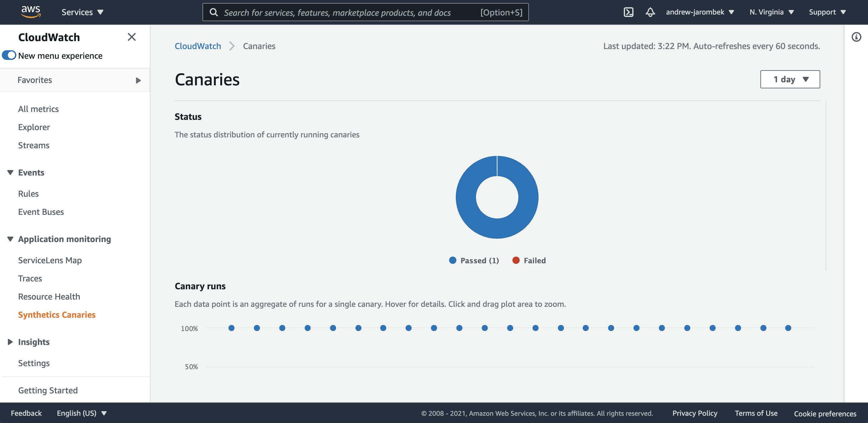Select Synthetics Canaries in the sidebar
Image resolution: width=868 pixels, height=423 pixels.
(57, 315)
